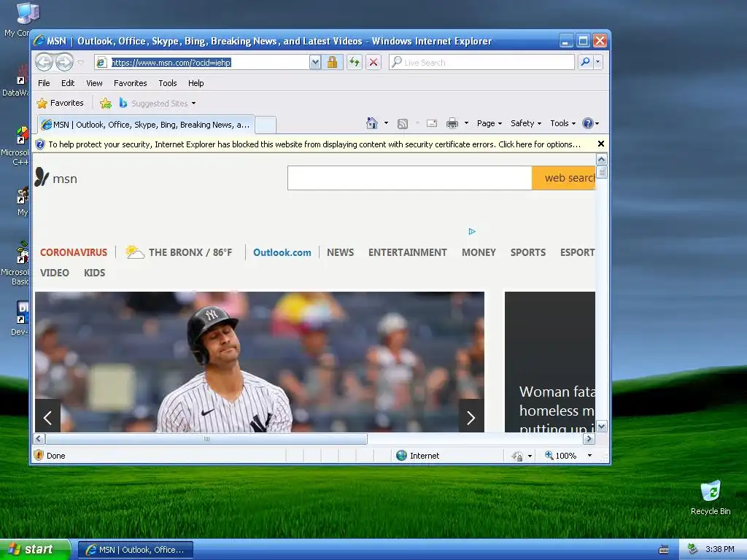This screenshot has height=560, width=747.
Task: Click the AdChoices triangle icon
Action: (x=472, y=231)
